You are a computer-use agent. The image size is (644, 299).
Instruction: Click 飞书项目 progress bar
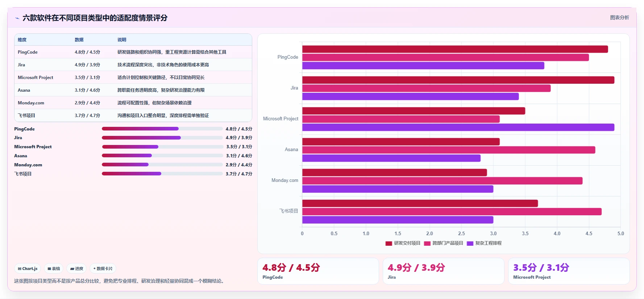tap(162, 174)
